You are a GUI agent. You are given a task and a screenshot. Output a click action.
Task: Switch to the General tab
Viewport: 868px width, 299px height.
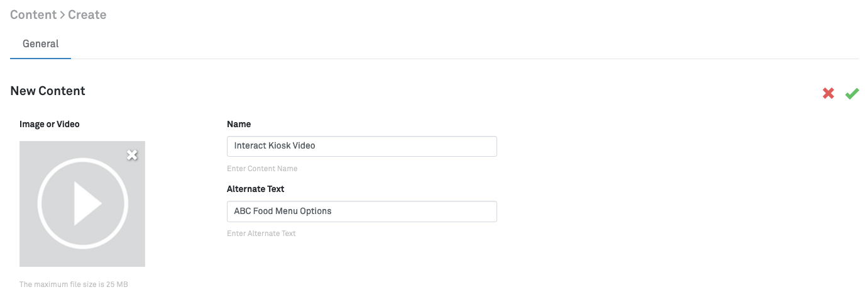(40, 44)
